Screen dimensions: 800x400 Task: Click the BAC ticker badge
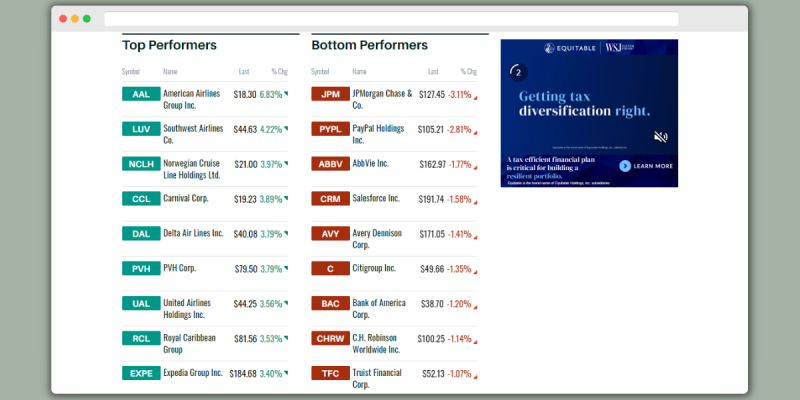tap(331, 303)
